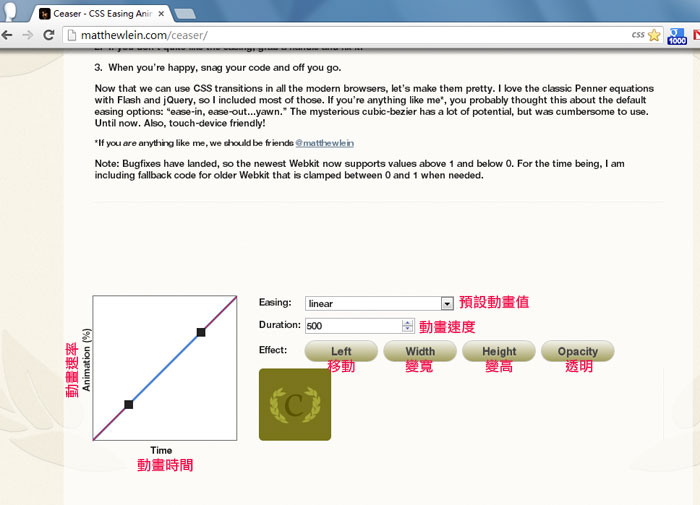This screenshot has height=505, width=700.
Task: Decrease Duration with the down stepper arrow
Action: [x=407, y=329]
